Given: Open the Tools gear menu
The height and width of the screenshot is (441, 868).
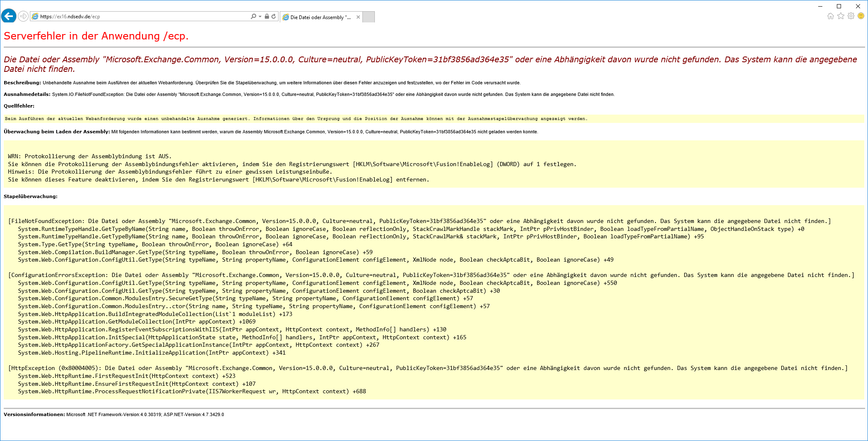Looking at the screenshot, I should (851, 16).
